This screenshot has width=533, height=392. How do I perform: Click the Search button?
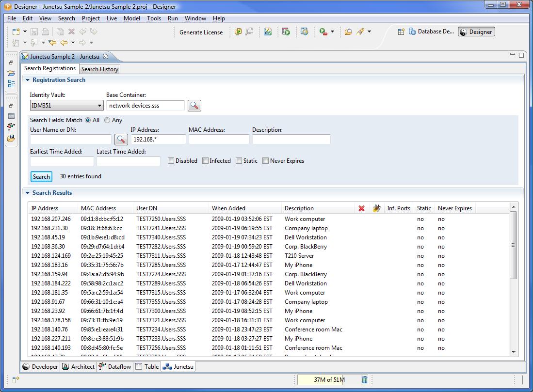(x=41, y=176)
